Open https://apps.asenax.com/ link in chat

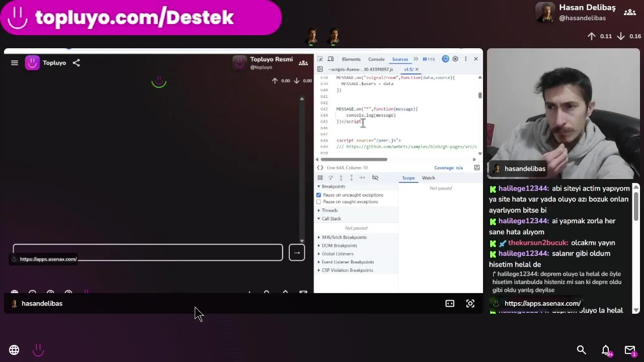542,303
